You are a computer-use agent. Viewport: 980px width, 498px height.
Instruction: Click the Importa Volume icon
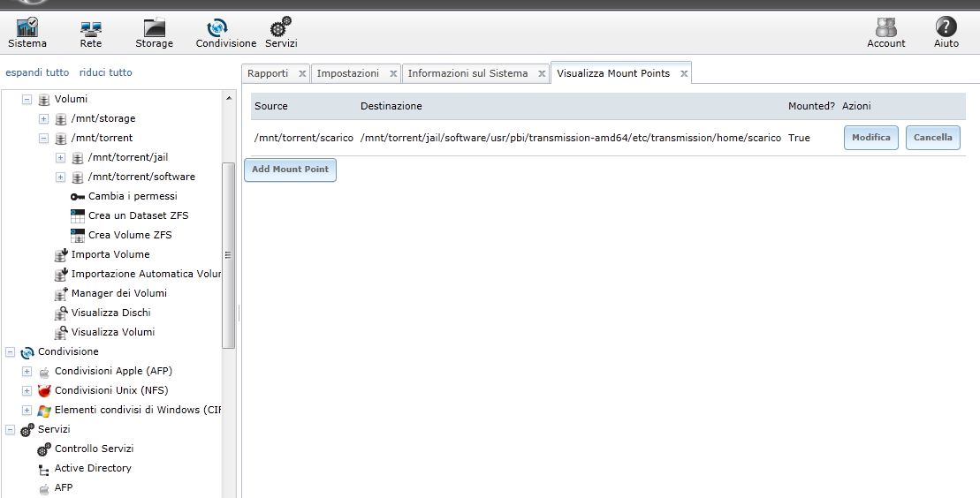[x=61, y=255]
